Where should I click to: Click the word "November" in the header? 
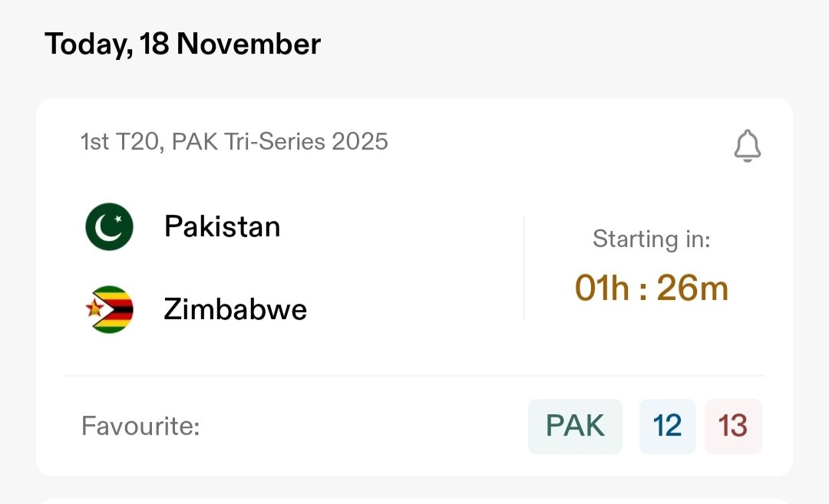click(x=249, y=44)
